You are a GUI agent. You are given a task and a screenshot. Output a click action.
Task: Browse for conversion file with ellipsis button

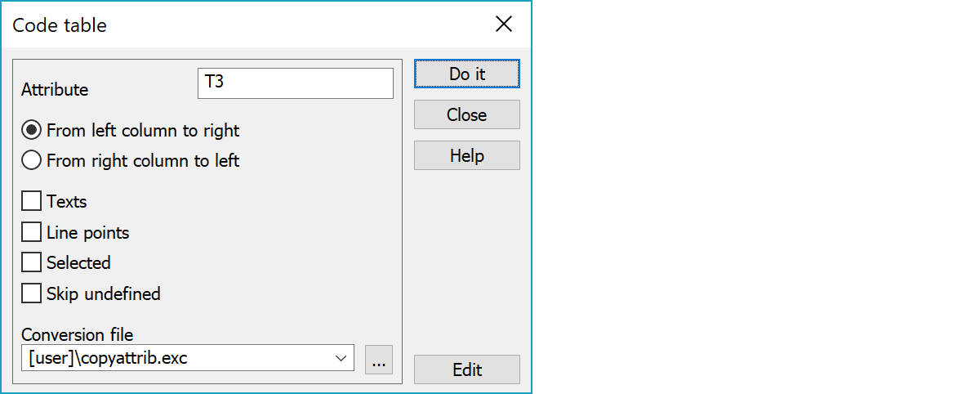tap(379, 359)
